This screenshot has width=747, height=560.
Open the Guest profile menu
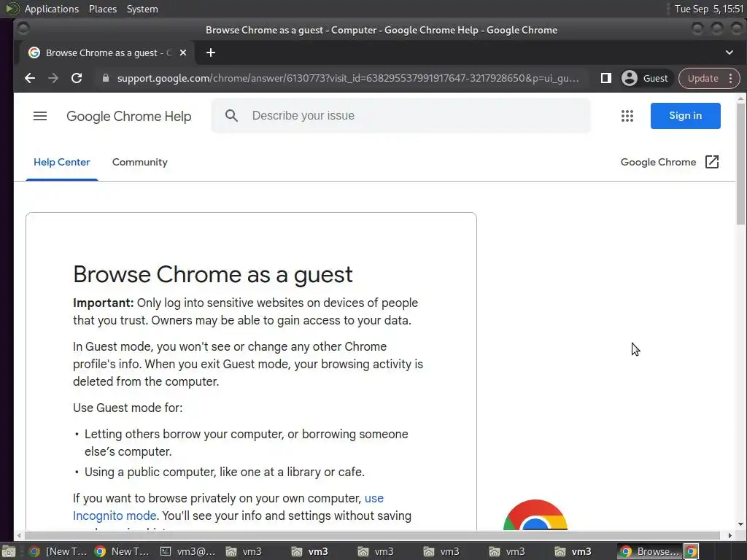point(646,78)
